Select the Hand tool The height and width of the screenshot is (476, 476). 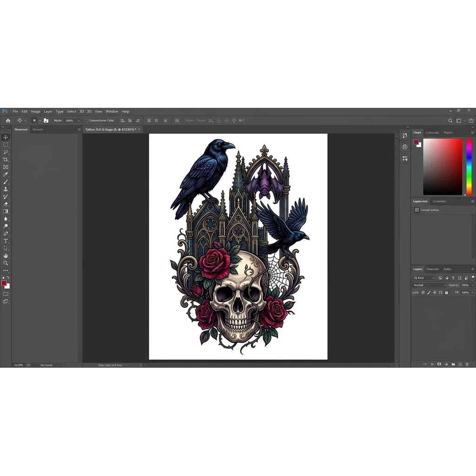6,256
